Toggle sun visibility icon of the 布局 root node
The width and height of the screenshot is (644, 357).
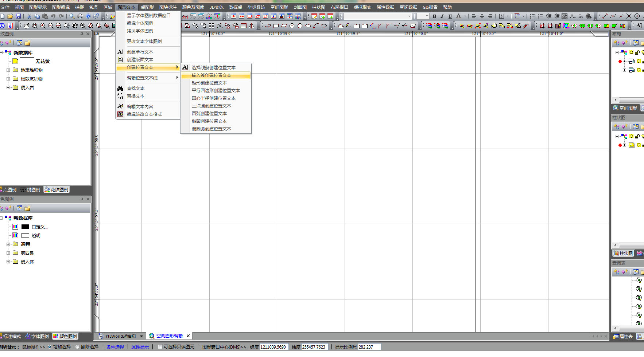632,52
